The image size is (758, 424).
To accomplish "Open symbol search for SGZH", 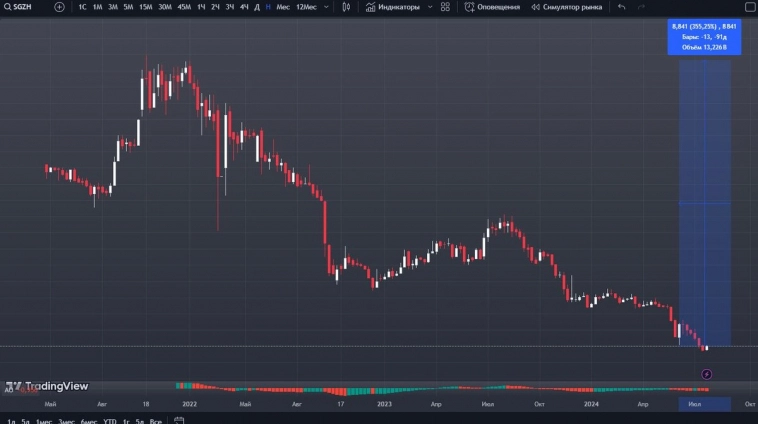I will (x=18, y=7).
